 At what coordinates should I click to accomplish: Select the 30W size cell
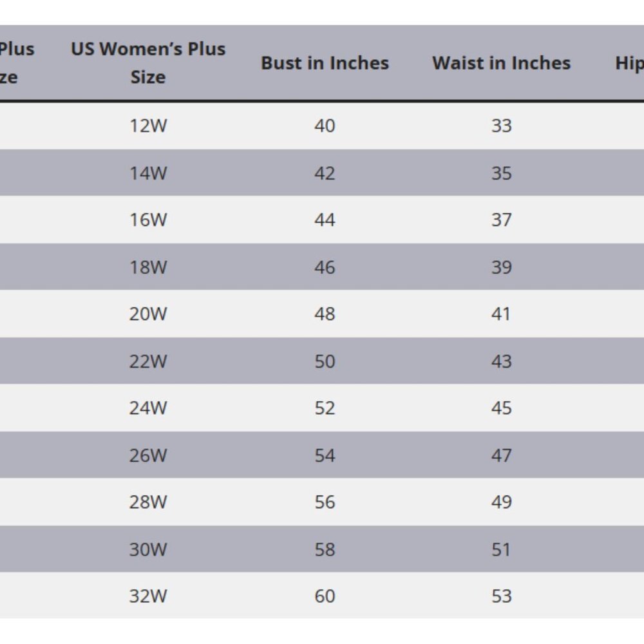coord(148,549)
